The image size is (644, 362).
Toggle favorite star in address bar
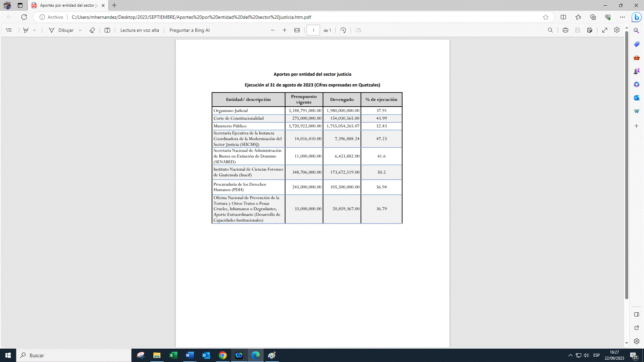pyautogui.click(x=546, y=17)
